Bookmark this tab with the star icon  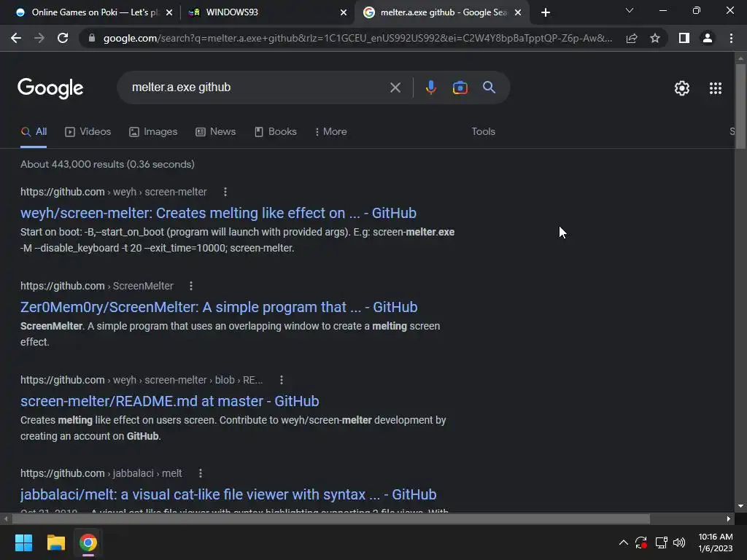tap(655, 38)
